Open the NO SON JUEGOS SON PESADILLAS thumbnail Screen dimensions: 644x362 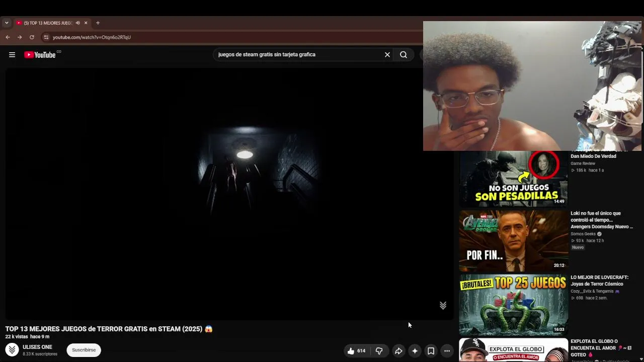point(513,179)
